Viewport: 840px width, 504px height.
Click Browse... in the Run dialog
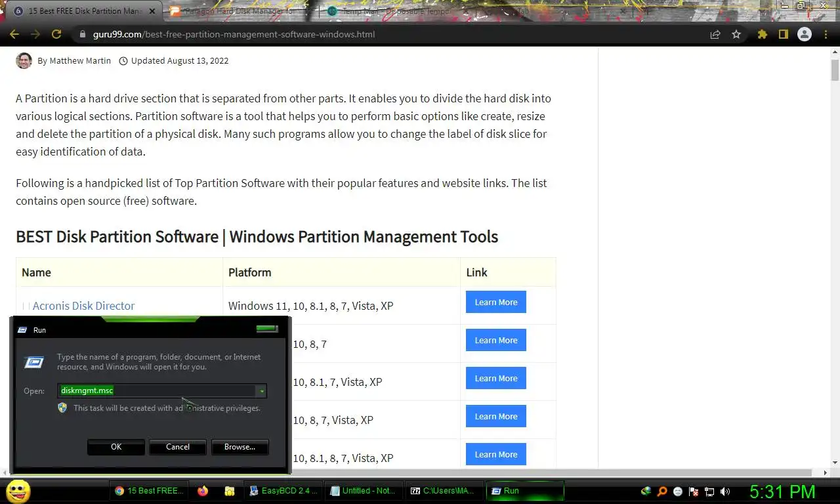tap(240, 447)
